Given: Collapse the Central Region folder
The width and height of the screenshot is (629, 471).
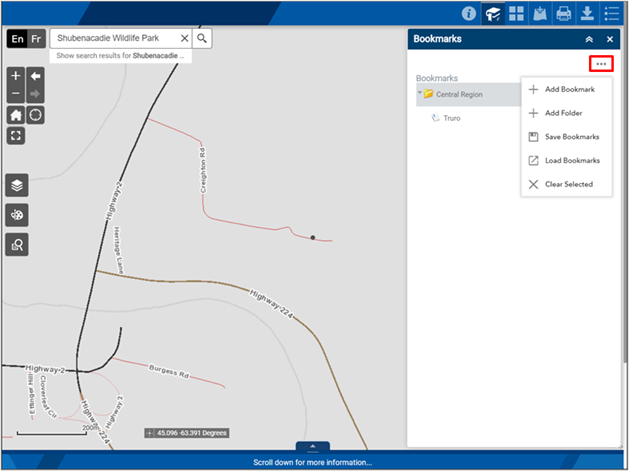Looking at the screenshot, I should (420, 93).
